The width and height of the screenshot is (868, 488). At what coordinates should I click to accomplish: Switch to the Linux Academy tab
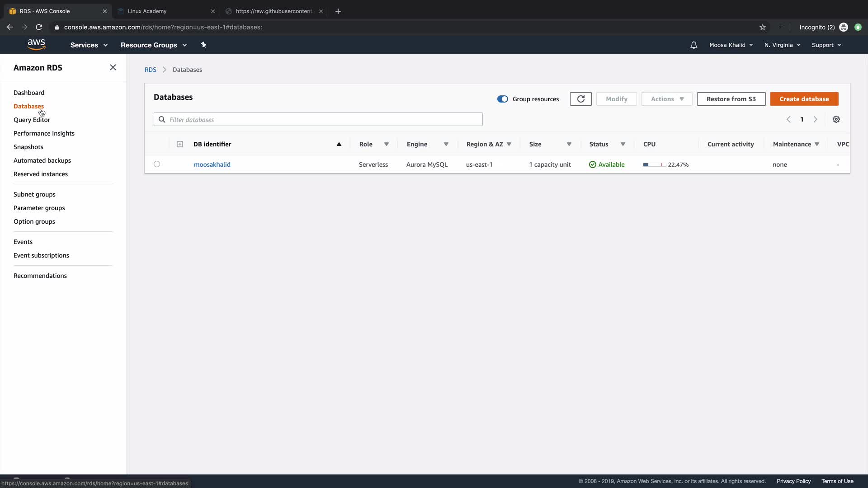[x=165, y=11]
